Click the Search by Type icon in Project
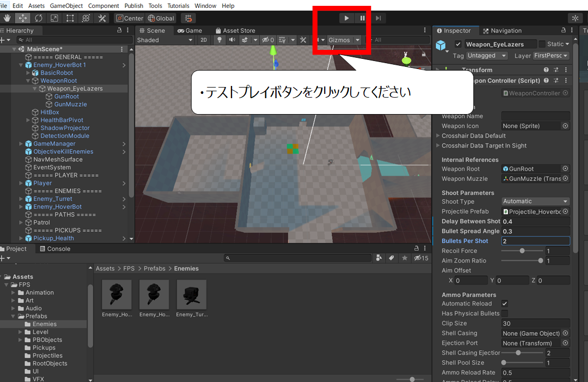 [379, 258]
